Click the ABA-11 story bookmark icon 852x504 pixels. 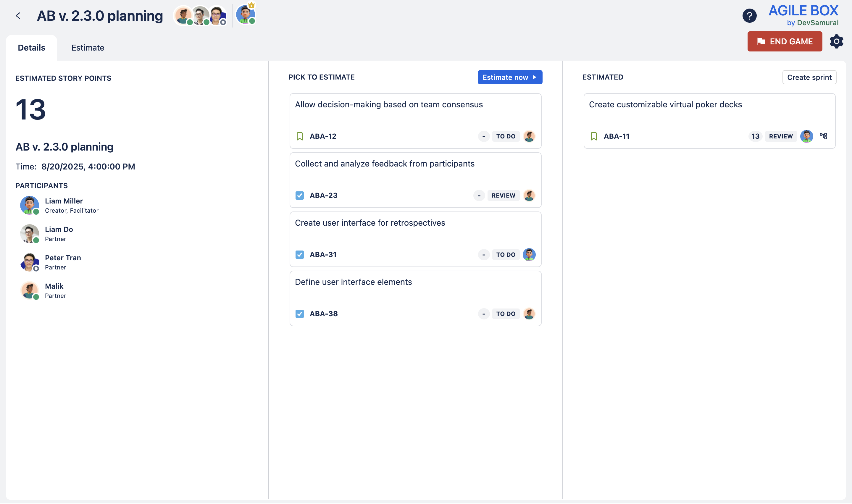(x=593, y=136)
